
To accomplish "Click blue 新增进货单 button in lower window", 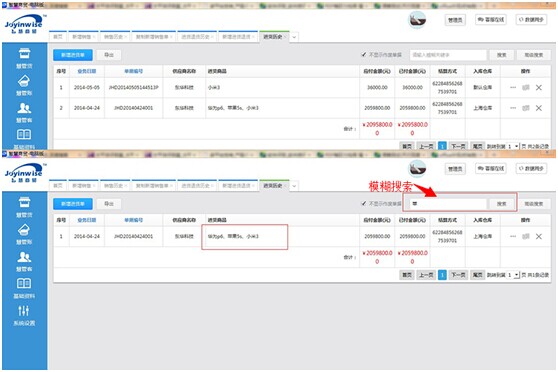I will click(x=73, y=204).
